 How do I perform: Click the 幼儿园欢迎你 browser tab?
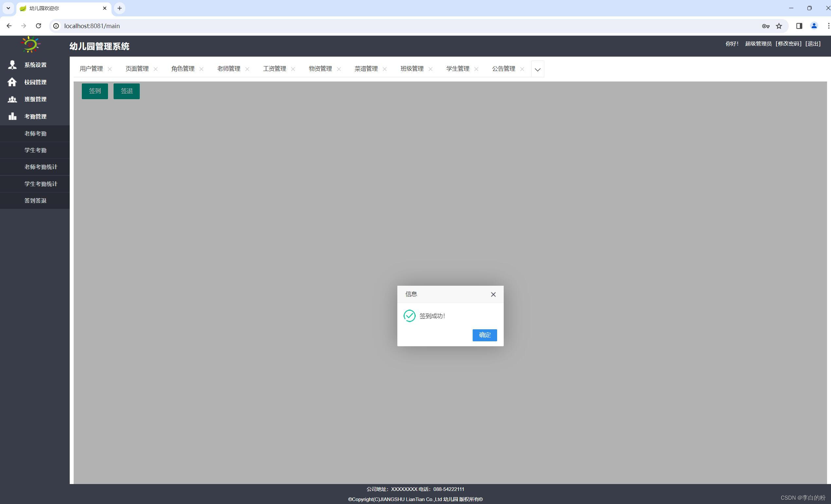tap(64, 8)
